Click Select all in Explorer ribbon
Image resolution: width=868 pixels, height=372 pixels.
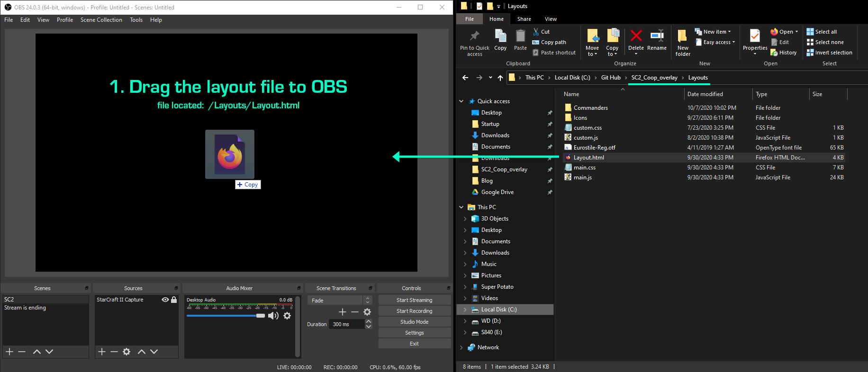[x=822, y=32]
